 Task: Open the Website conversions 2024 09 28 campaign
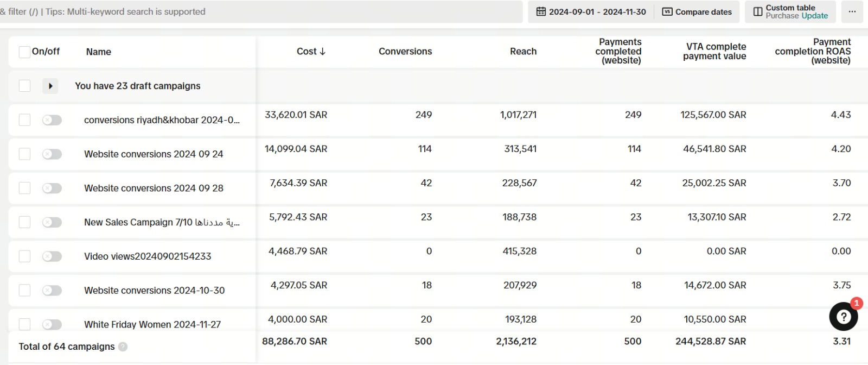(154, 188)
